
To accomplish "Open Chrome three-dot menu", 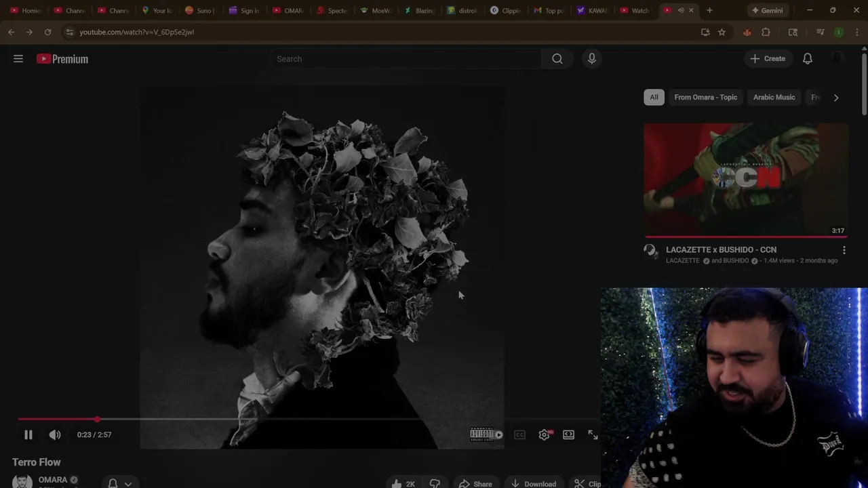I will 857,32.
